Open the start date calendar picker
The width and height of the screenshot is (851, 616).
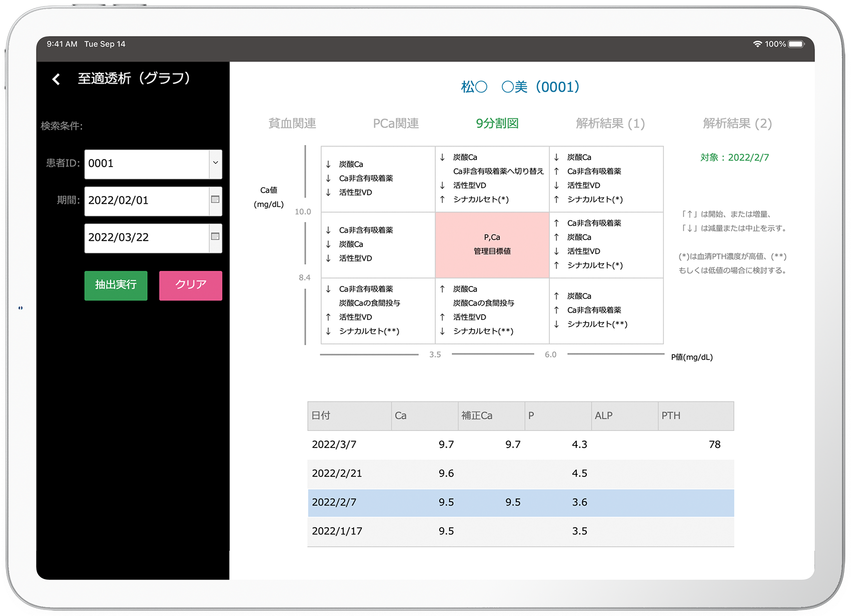(x=215, y=200)
